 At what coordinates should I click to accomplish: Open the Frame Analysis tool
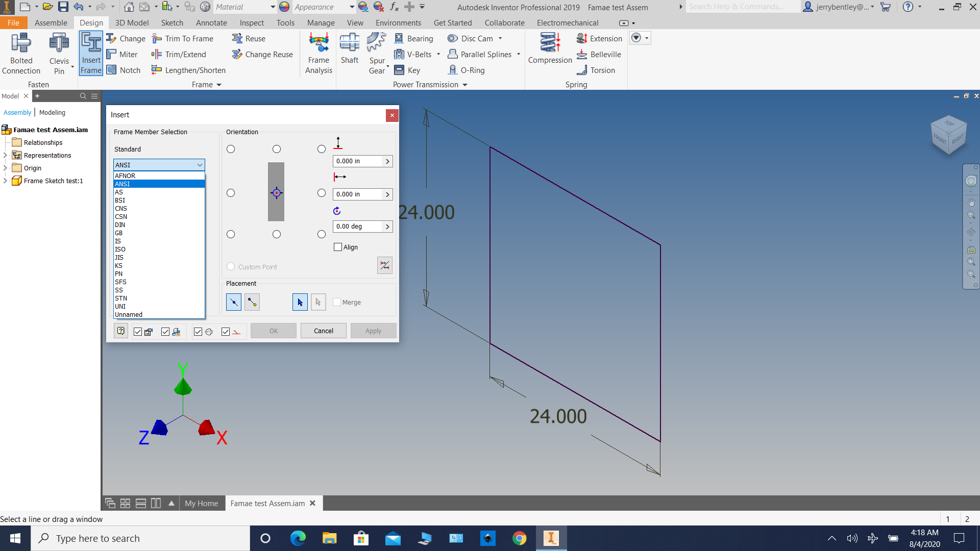pyautogui.click(x=318, y=53)
